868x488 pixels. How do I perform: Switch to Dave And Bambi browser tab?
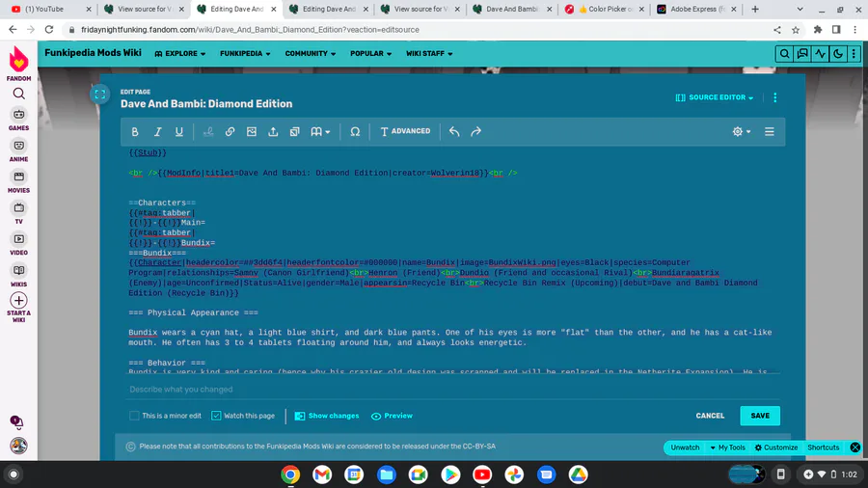click(x=513, y=9)
